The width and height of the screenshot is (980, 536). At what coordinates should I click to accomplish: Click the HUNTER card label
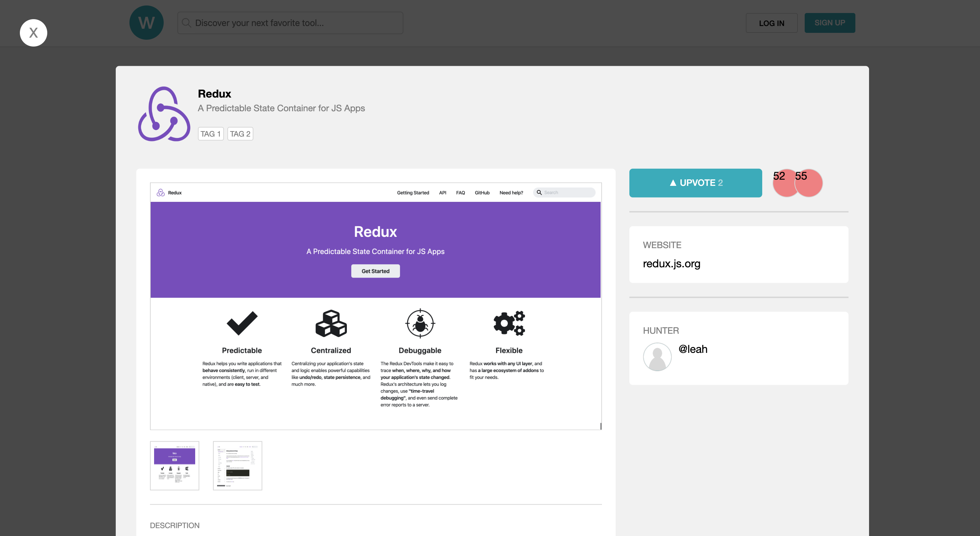point(661,330)
